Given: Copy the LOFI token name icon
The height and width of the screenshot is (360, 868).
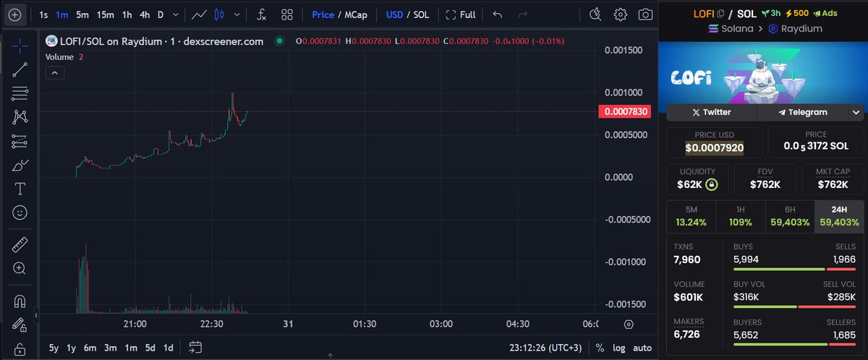Looking at the screenshot, I should tap(720, 14).
